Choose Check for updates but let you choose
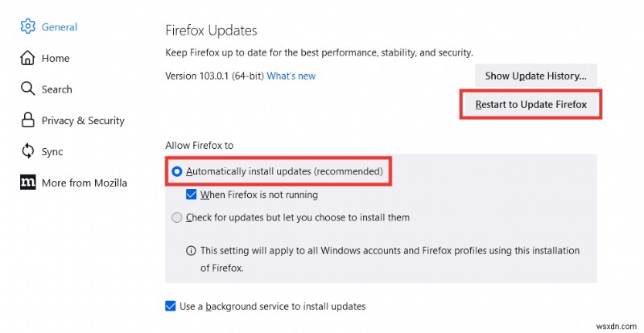 [177, 217]
